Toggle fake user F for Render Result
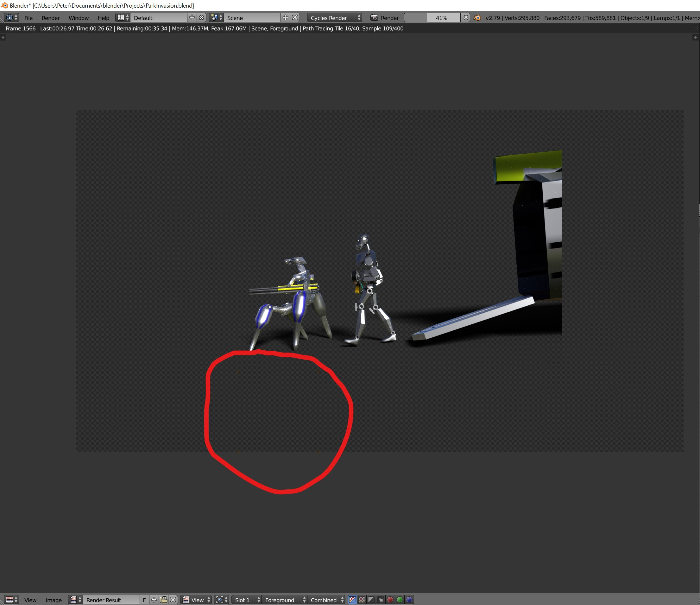The height and width of the screenshot is (605, 700). click(144, 600)
